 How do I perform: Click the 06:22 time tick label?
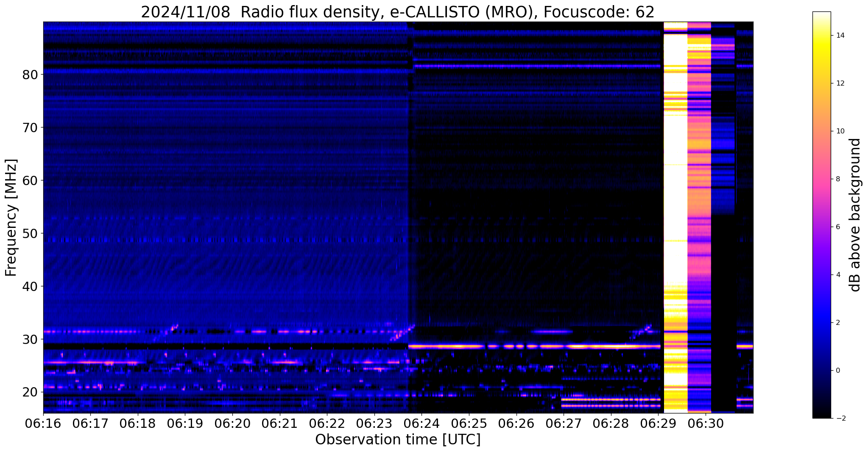click(x=327, y=423)
